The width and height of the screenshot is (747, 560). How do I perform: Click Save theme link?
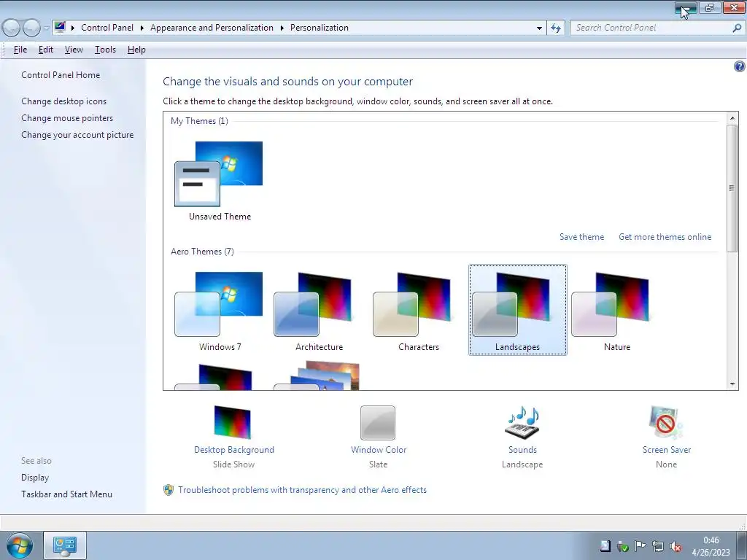[581, 237]
